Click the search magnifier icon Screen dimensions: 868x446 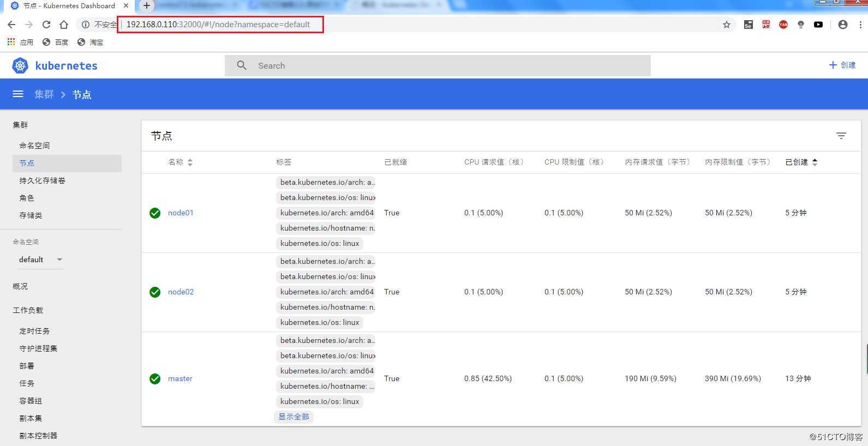[x=242, y=65]
